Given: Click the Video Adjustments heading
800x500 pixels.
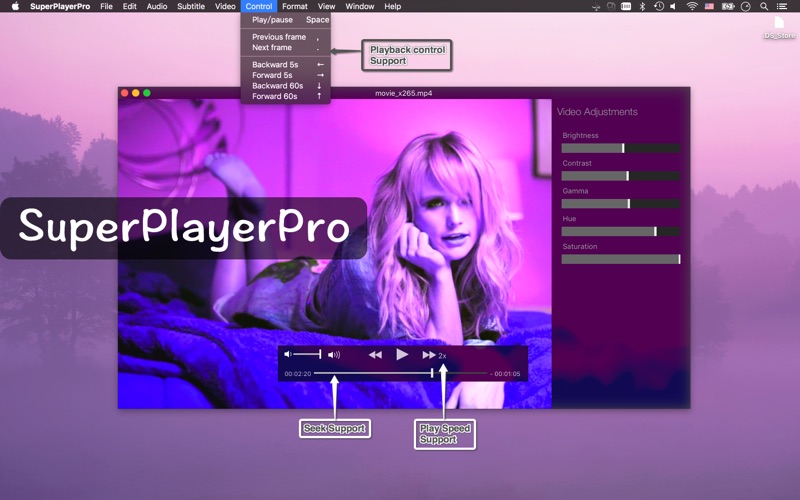Looking at the screenshot, I should [597, 112].
